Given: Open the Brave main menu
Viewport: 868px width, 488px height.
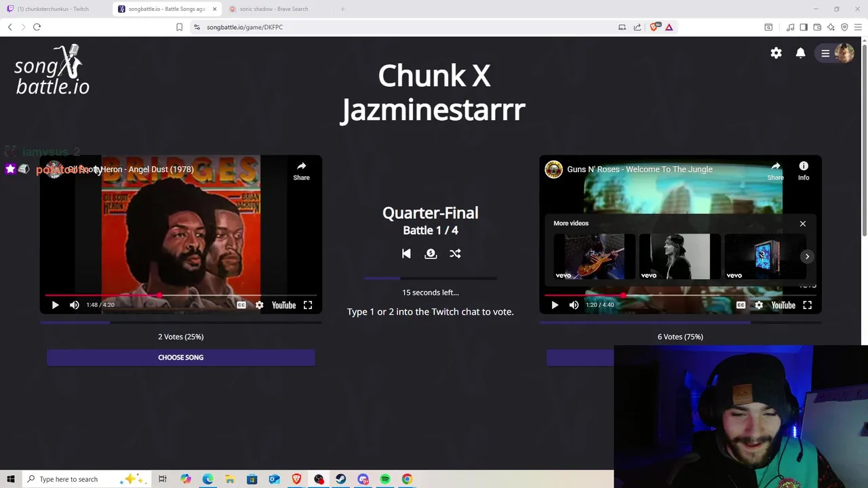Looking at the screenshot, I should 858,27.
